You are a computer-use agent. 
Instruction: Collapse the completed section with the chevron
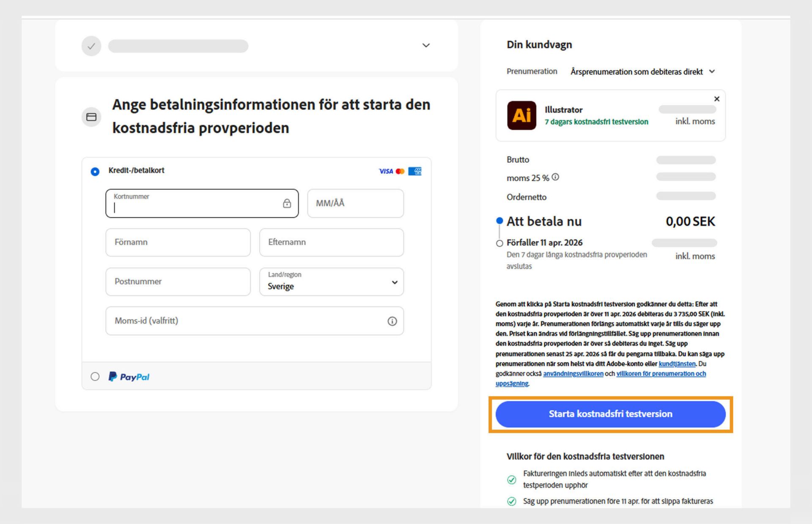[x=425, y=45]
